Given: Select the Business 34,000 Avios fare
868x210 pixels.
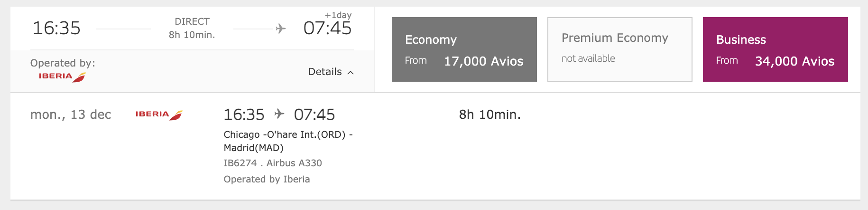Looking at the screenshot, I should click(776, 49).
